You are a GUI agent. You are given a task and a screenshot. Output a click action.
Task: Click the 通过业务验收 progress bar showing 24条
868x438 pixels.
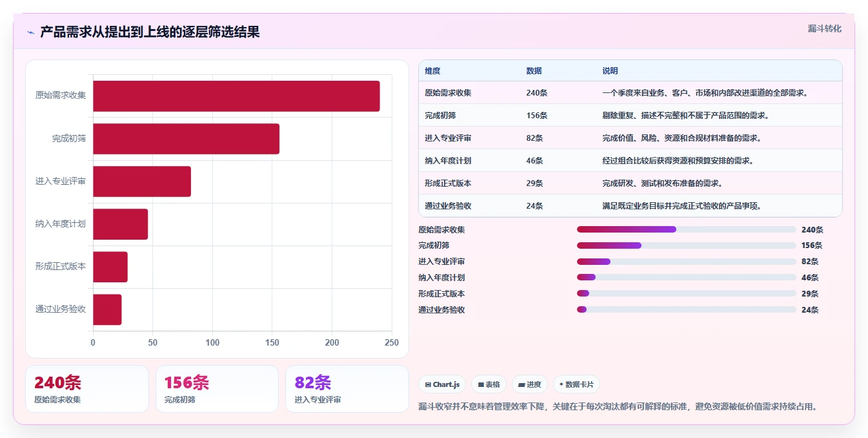[687, 310]
